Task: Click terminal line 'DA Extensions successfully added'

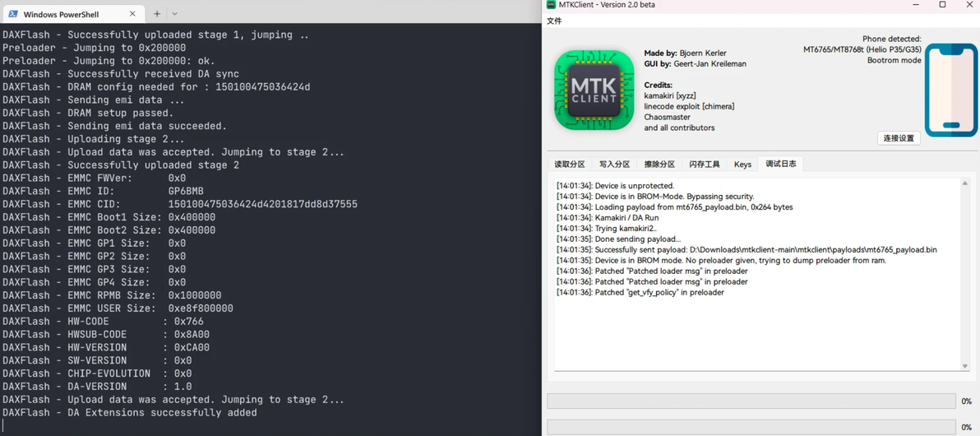Action: pos(129,413)
